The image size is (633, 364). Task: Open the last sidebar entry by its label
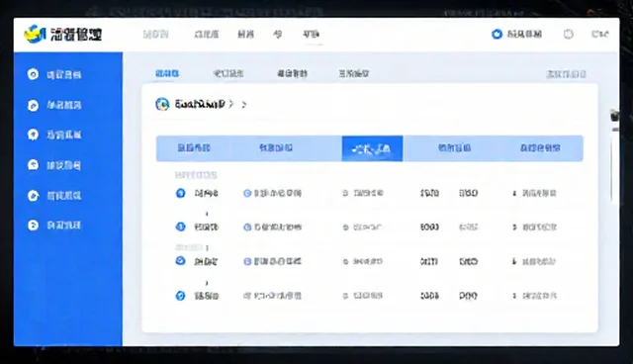63,226
